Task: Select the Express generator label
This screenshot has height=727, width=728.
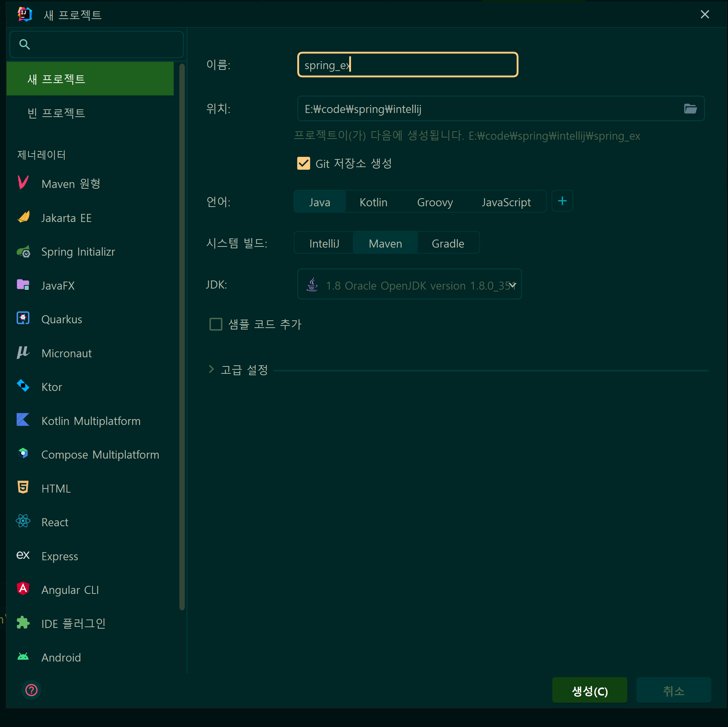Action: tap(60, 556)
